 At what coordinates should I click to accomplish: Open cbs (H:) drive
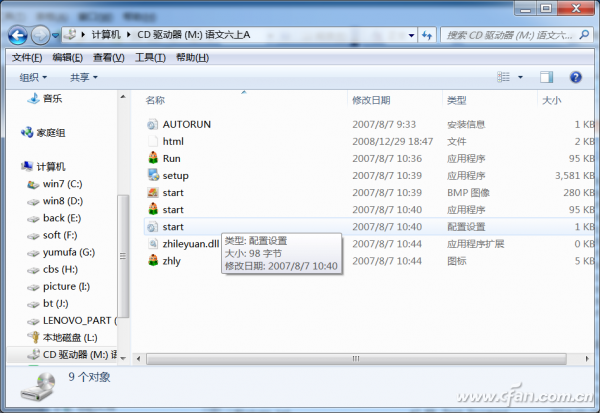(60, 269)
